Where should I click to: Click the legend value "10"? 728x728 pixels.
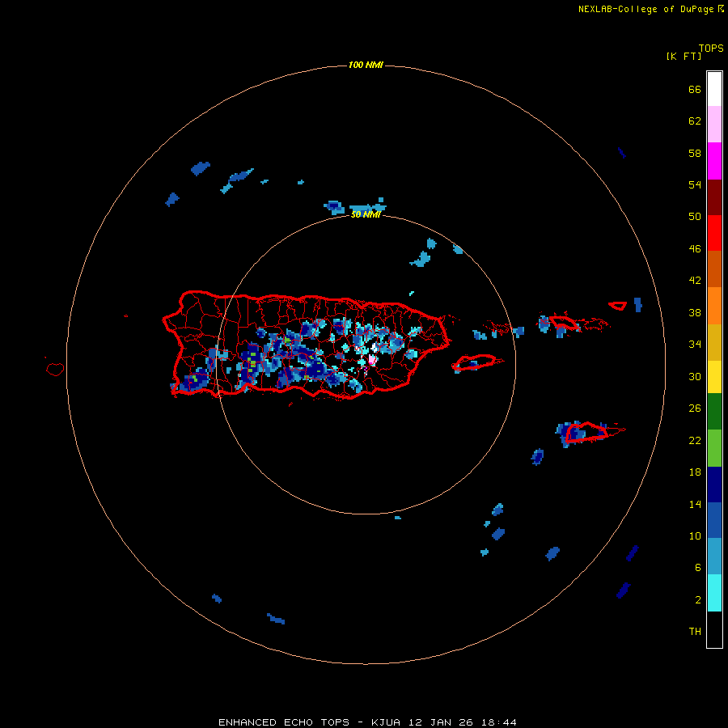(695, 536)
